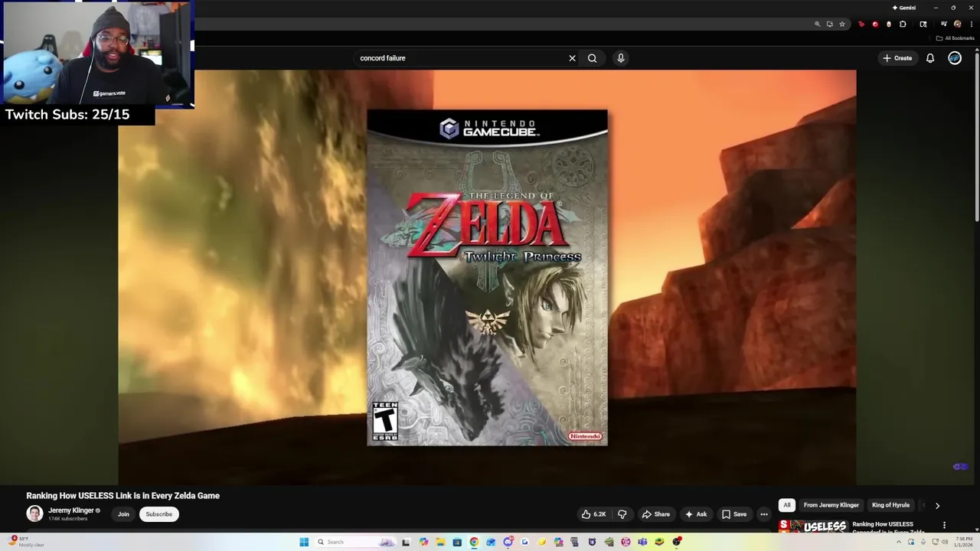Open the clock showing 7:58 PM
Screen dimensions: 980x551
[963, 542]
